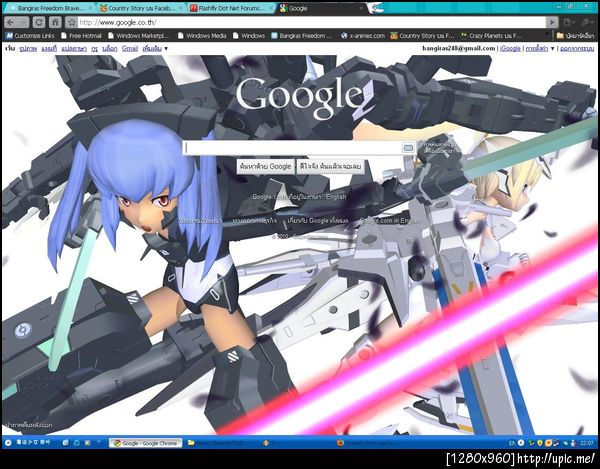Open the Blogs link in Google top bar
600x469 pixels.
click(110, 49)
